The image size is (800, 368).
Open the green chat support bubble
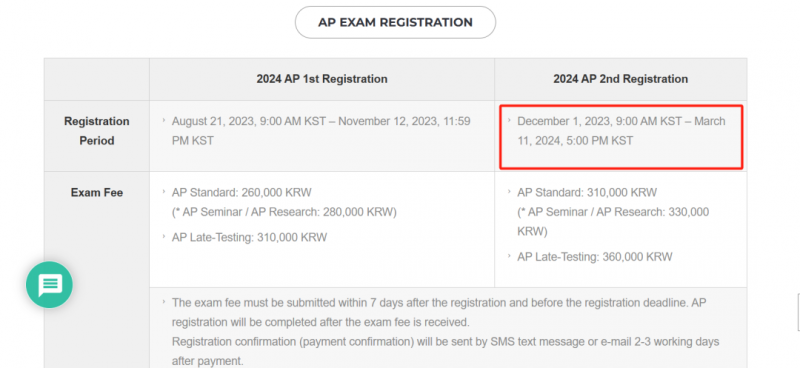pos(49,285)
